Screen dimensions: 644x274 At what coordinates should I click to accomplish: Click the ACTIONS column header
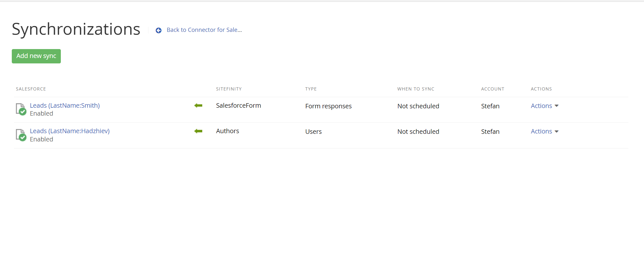(541, 89)
